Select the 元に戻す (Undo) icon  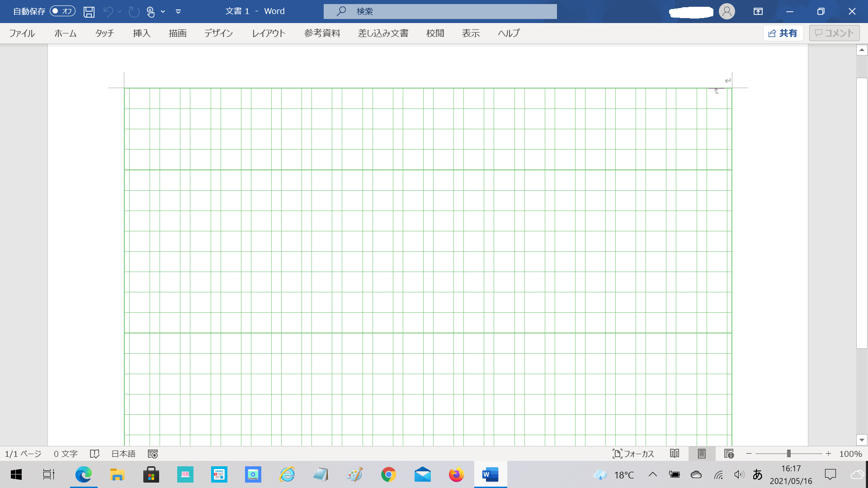(108, 11)
